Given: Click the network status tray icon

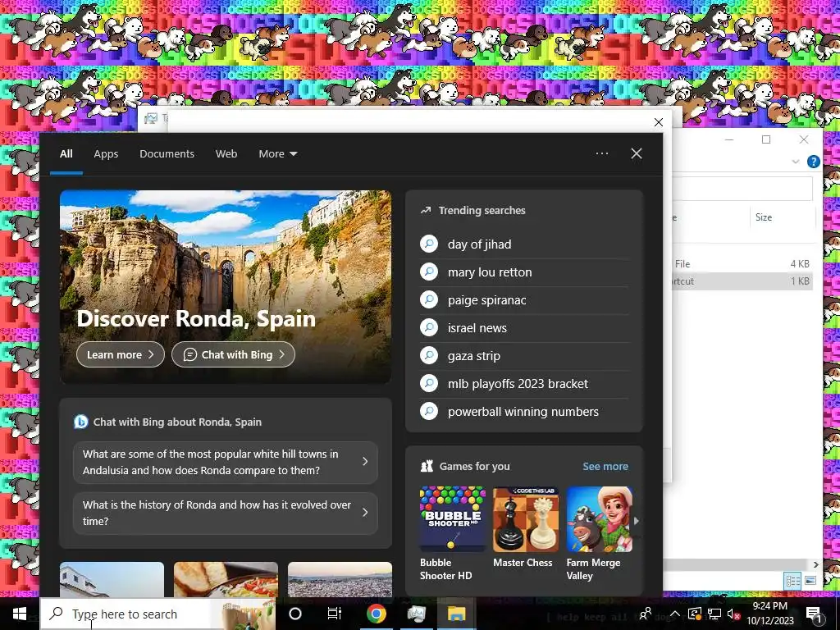Looking at the screenshot, I should point(714,614).
